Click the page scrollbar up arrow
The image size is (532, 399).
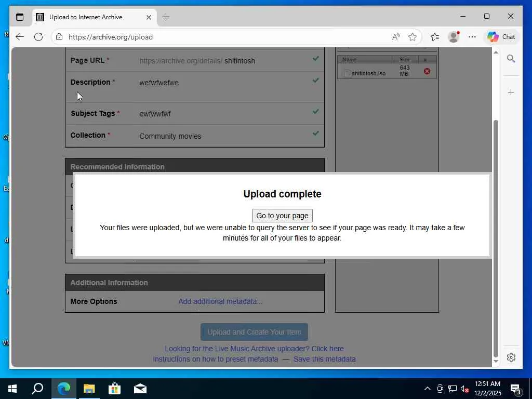coord(496,52)
